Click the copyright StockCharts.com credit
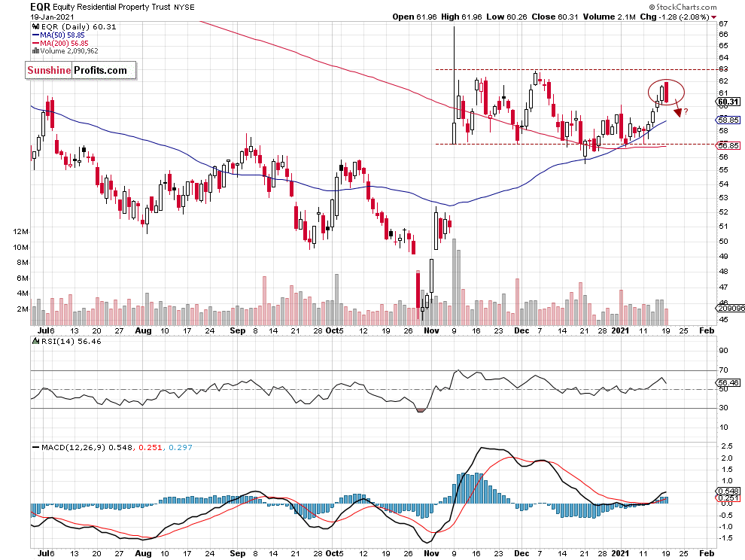The width and height of the screenshot is (745, 560). point(683,7)
